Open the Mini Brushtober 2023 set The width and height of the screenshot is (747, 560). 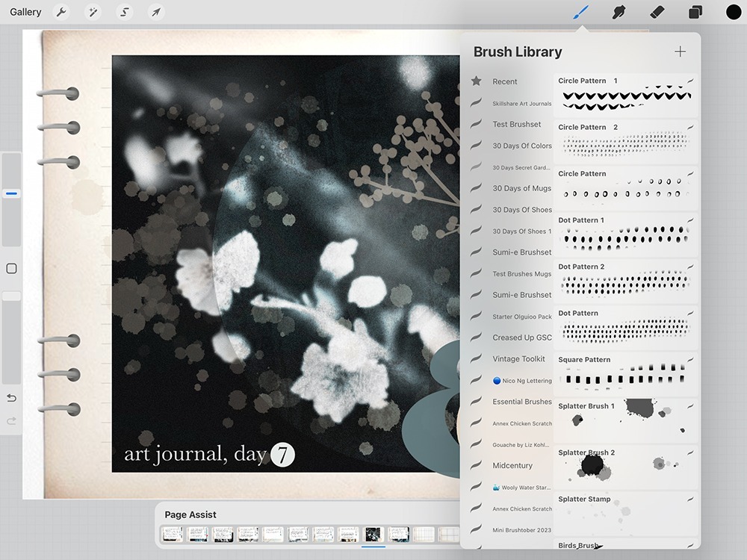(x=521, y=530)
